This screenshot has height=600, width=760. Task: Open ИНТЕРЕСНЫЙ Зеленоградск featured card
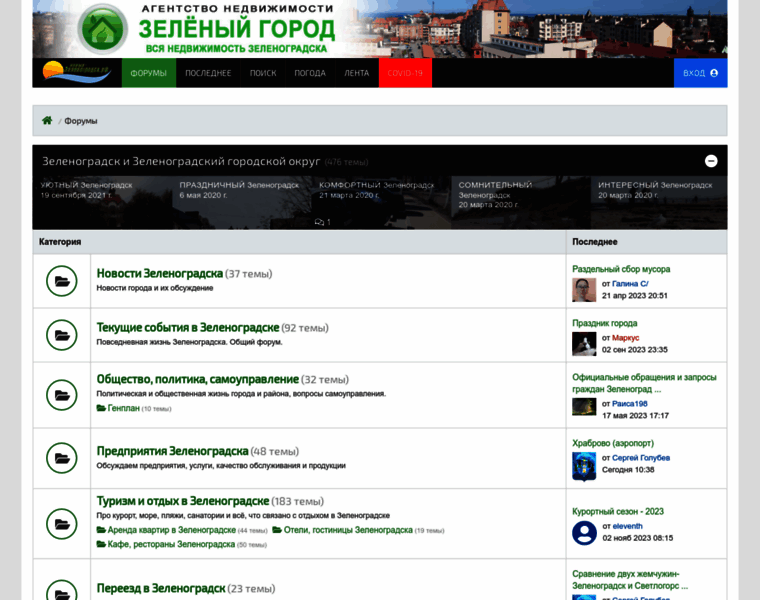pyautogui.click(x=659, y=202)
